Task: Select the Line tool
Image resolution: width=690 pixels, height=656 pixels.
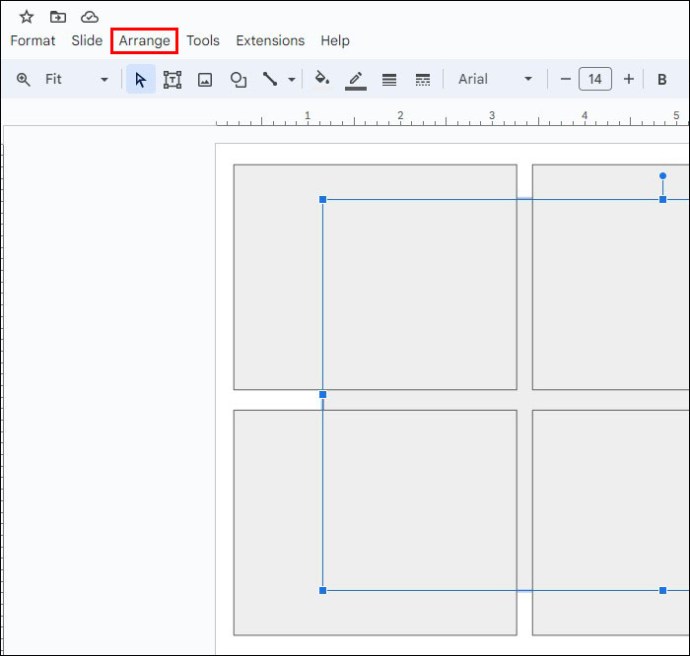Action: point(270,79)
